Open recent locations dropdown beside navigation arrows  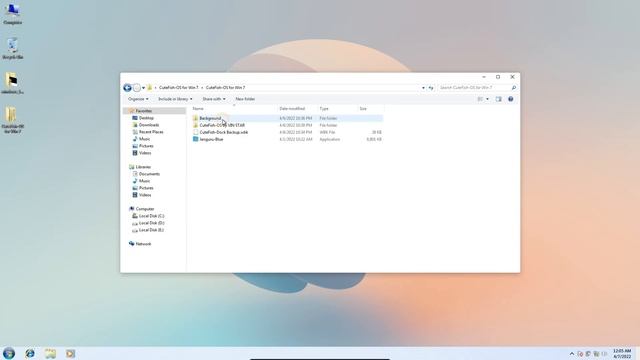point(143,88)
